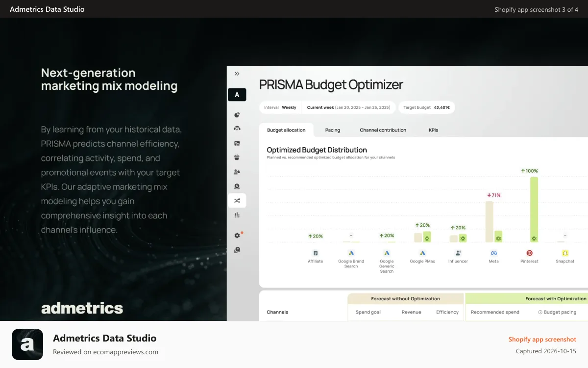Click optimization gear on Pinterest bar
The image size is (588, 368).
pyautogui.click(x=534, y=238)
